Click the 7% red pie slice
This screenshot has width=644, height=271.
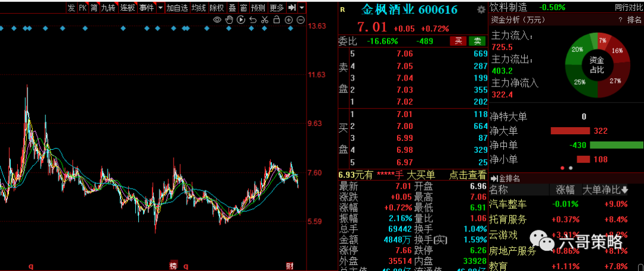pyautogui.click(x=602, y=41)
